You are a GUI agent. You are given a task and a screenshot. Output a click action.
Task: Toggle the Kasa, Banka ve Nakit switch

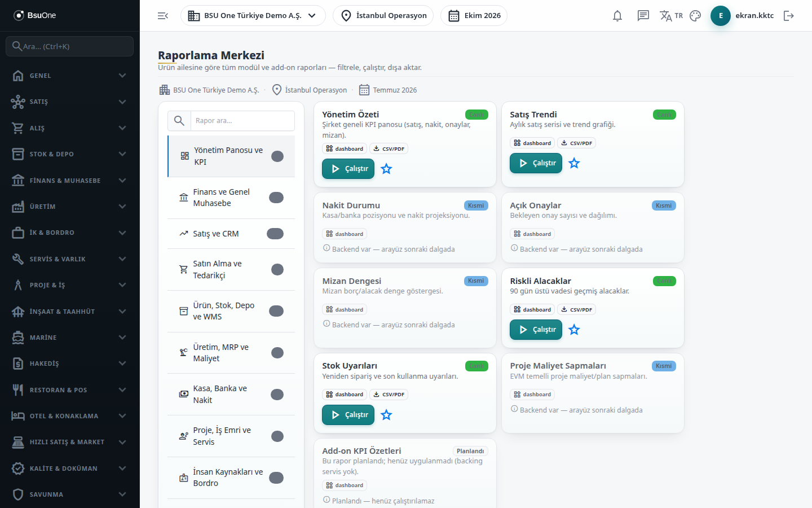click(x=277, y=395)
